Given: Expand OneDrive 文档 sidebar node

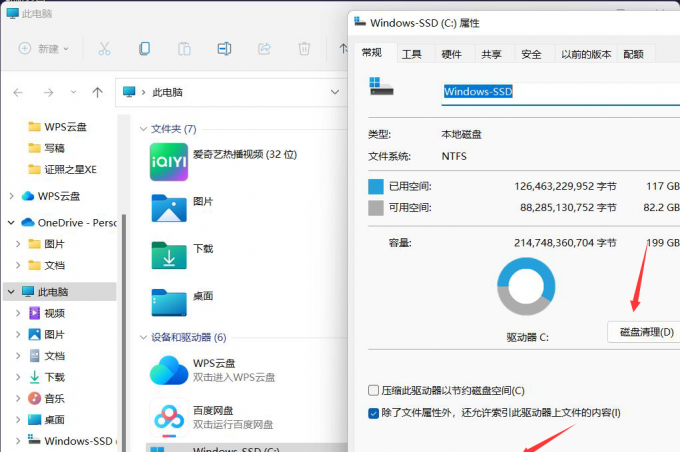Looking at the screenshot, I should pos(18,265).
